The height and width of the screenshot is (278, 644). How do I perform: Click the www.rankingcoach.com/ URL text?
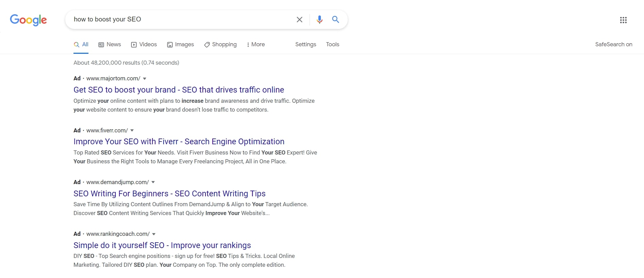118,234
